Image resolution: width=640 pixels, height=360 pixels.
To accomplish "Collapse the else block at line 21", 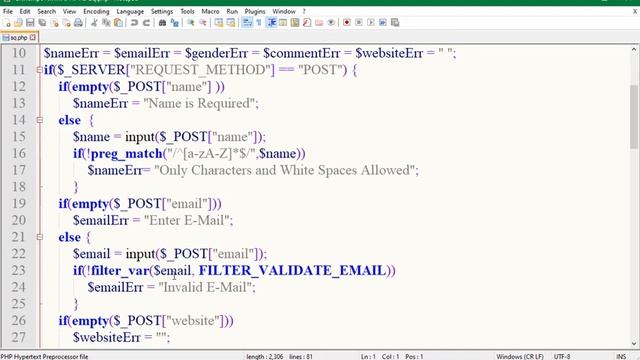I will click(40, 237).
